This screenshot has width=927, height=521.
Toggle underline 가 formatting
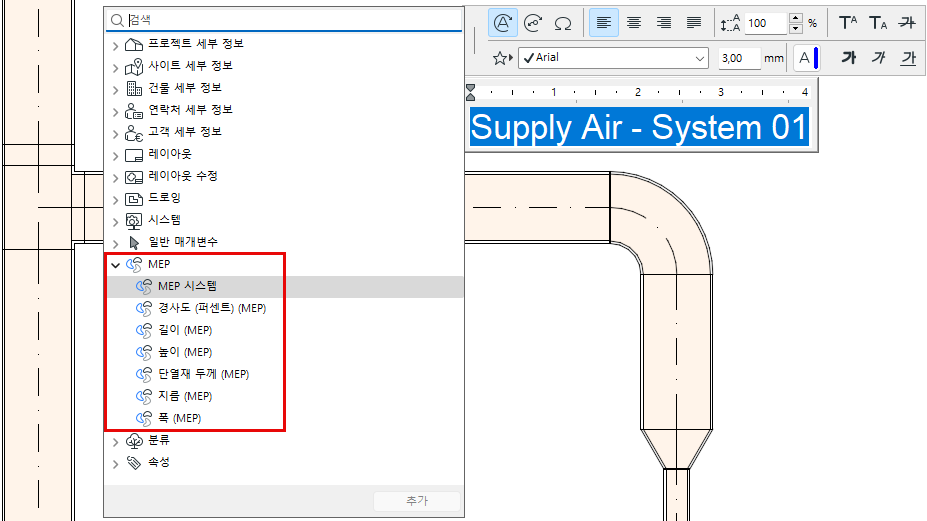pyautogui.click(x=908, y=58)
